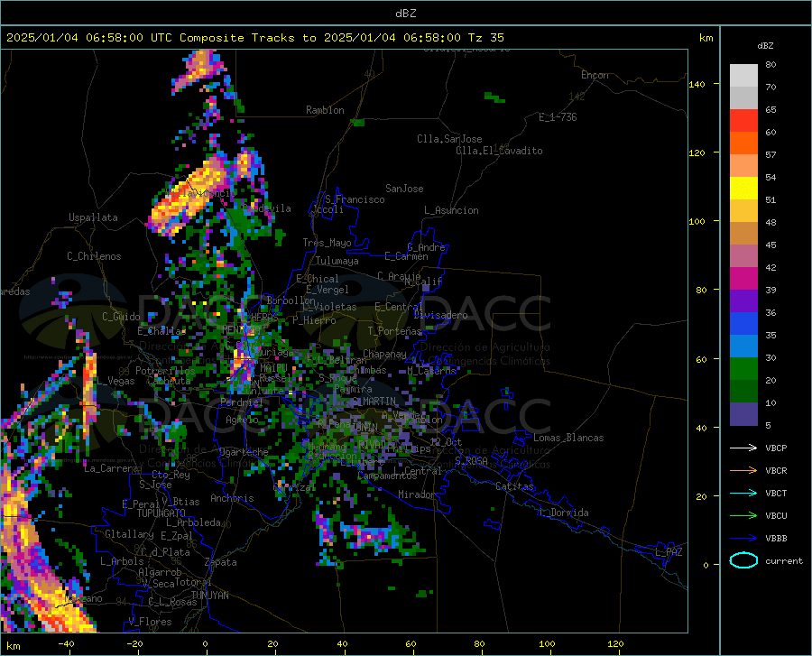This screenshot has height=656, width=812.
Task: Click the 'E_1-736' map label
Action: tap(558, 117)
